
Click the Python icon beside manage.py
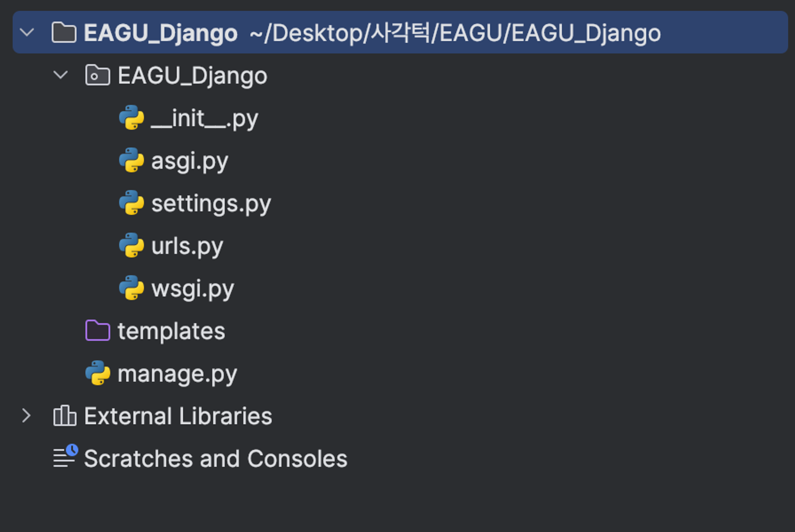[x=98, y=373]
